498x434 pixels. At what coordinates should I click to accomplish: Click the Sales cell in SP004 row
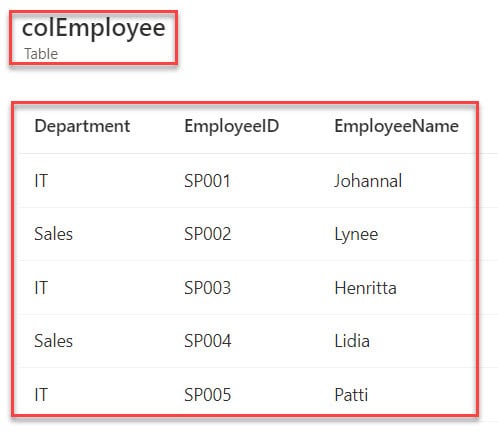click(53, 341)
